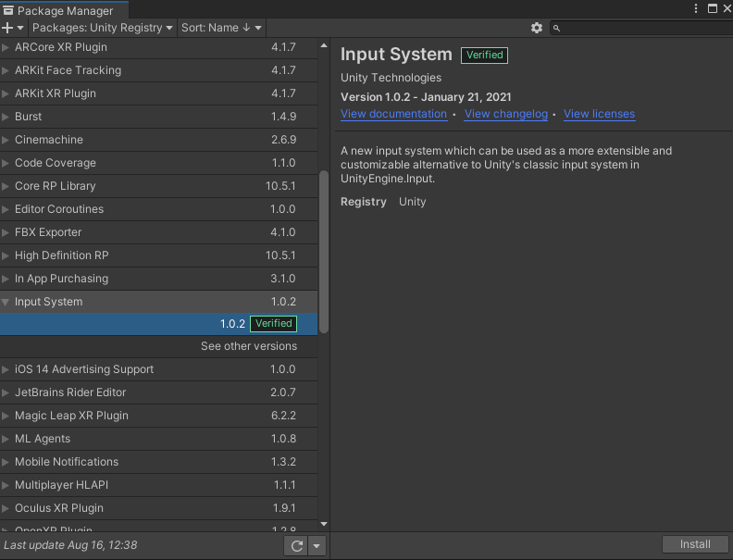
Task: Select the Package Manager tab
Action: [64, 10]
